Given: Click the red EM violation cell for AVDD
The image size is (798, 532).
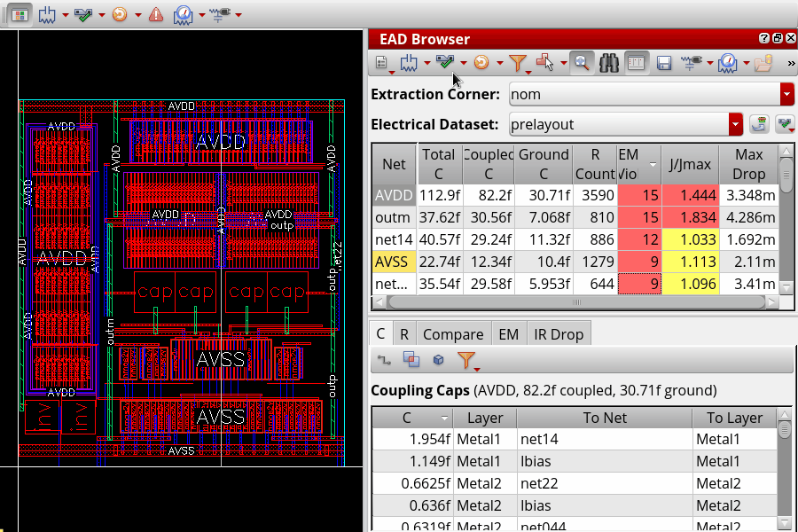Looking at the screenshot, I should click(639, 195).
